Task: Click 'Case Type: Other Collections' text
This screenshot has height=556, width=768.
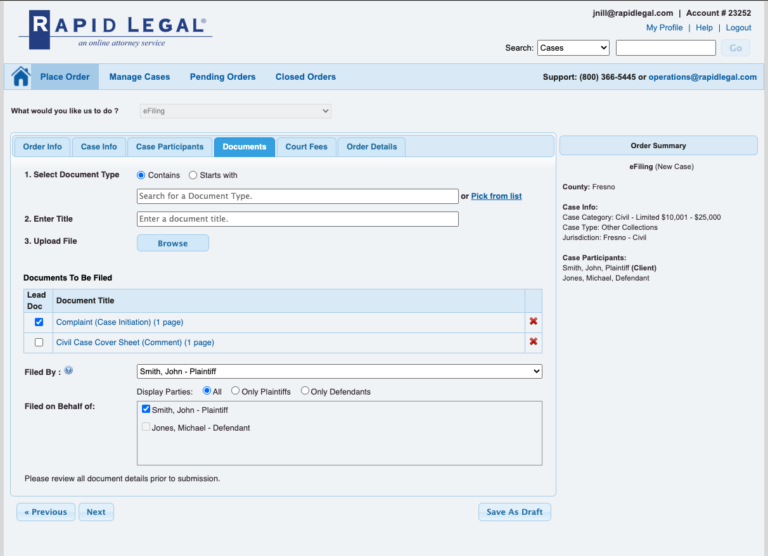Action: coord(610,227)
